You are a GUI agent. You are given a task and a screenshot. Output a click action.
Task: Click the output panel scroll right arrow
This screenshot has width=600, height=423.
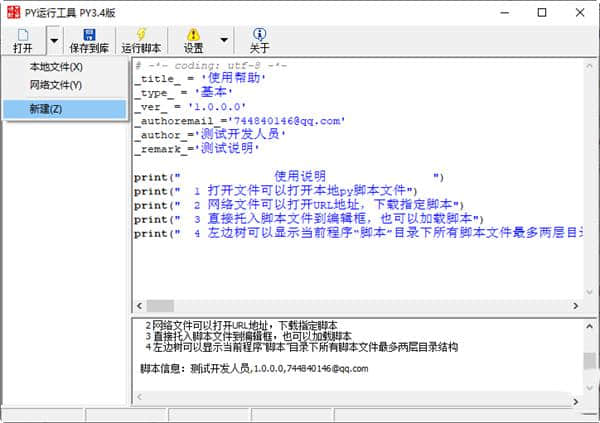[x=576, y=401]
